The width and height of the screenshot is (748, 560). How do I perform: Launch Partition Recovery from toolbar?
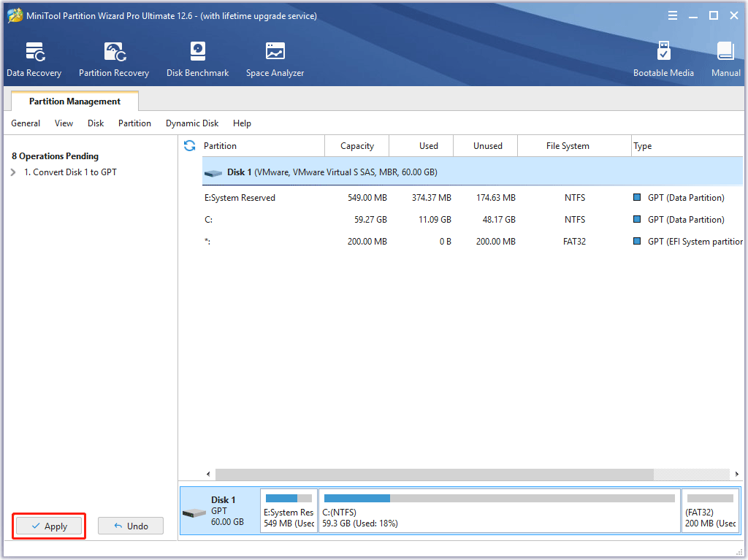[114, 59]
